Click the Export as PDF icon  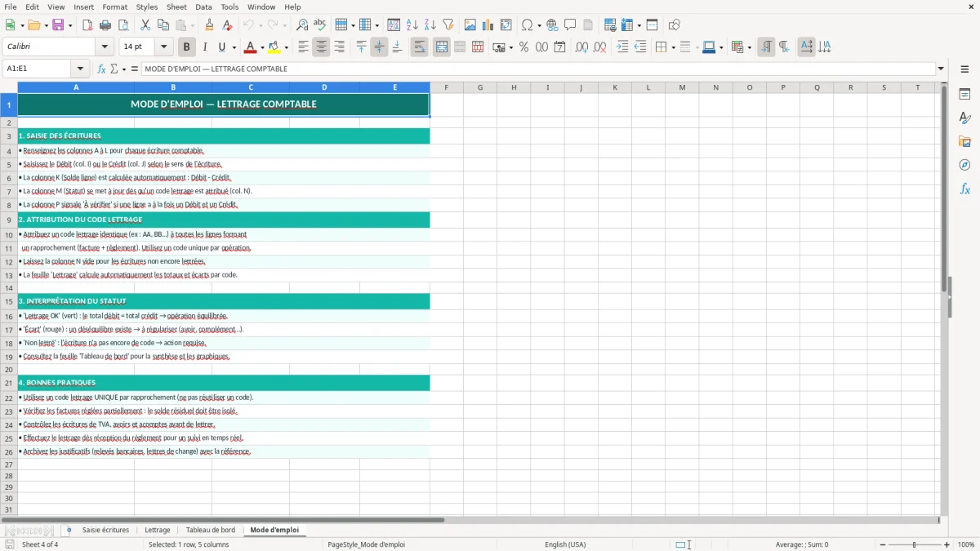click(87, 25)
